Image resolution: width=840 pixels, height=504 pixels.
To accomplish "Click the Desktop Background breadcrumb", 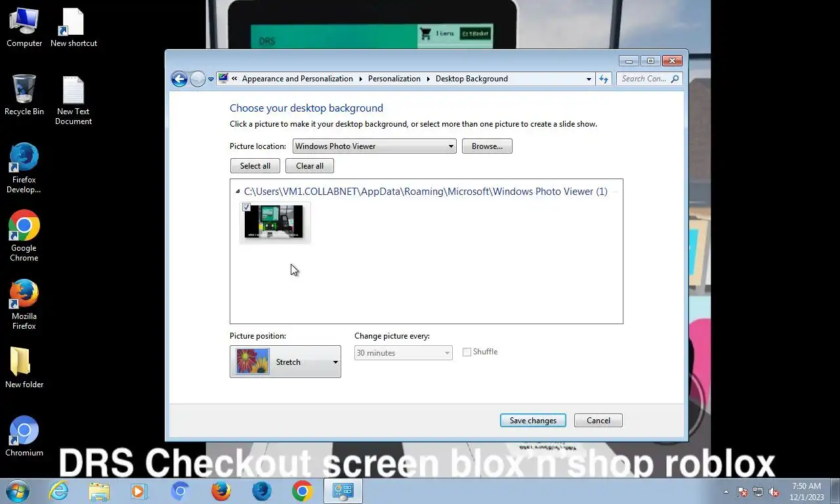I will click(x=471, y=79).
